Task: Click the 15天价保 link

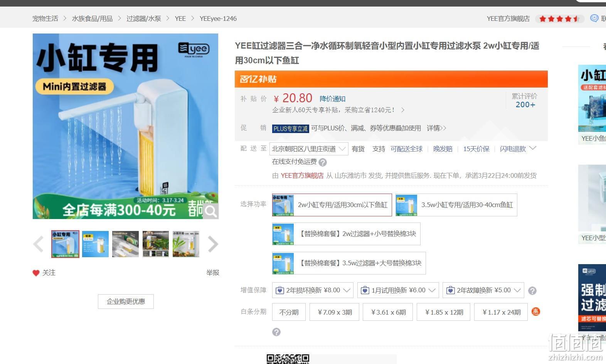Action: point(476,149)
